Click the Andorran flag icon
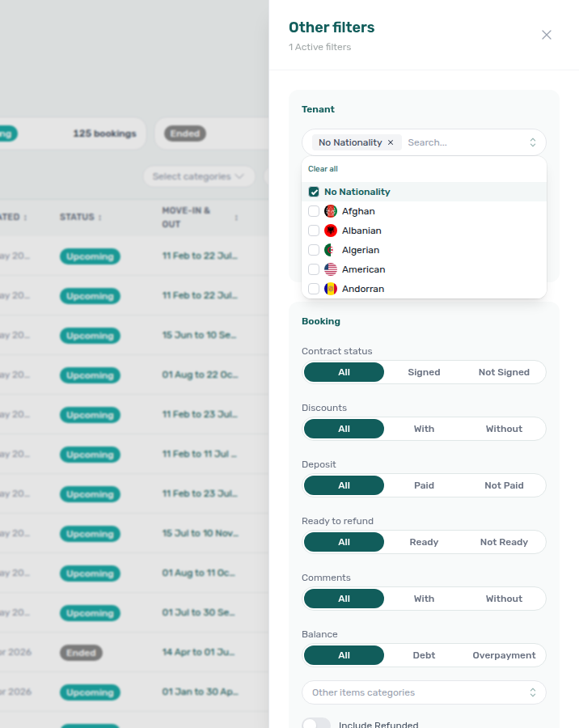Screen dimensions: 579x728 click(x=331, y=289)
